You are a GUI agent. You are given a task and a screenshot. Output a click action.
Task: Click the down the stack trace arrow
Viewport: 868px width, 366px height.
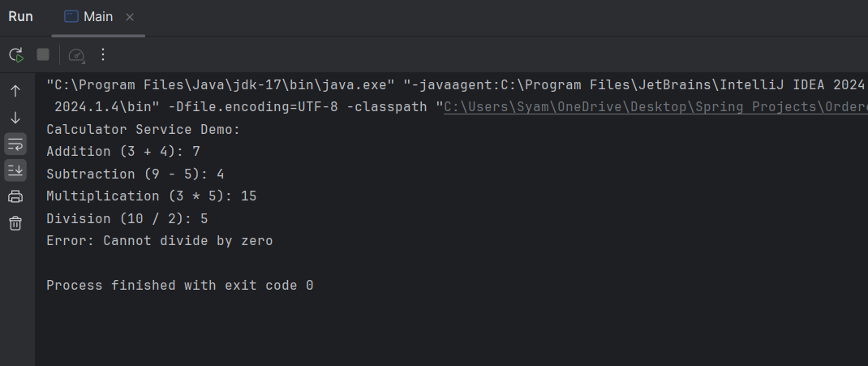pos(15,118)
